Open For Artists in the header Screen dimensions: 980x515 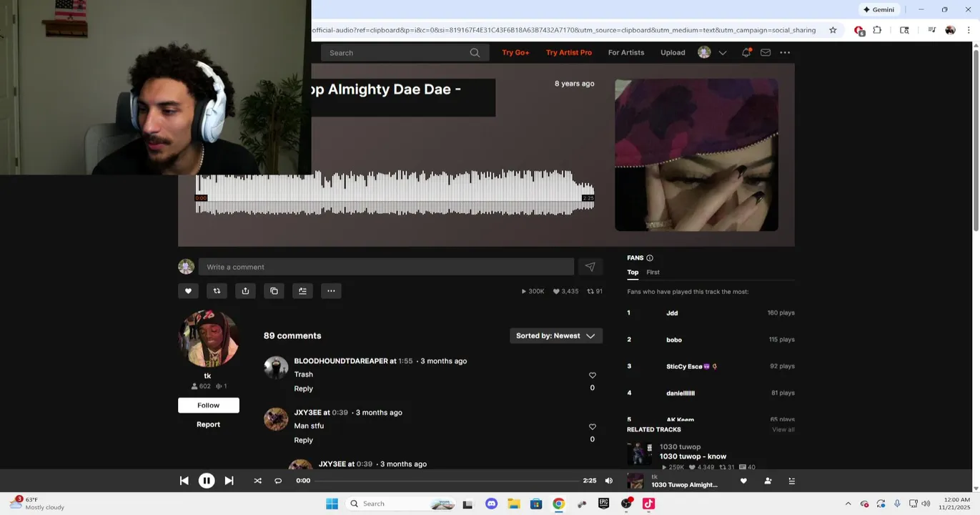(x=626, y=52)
